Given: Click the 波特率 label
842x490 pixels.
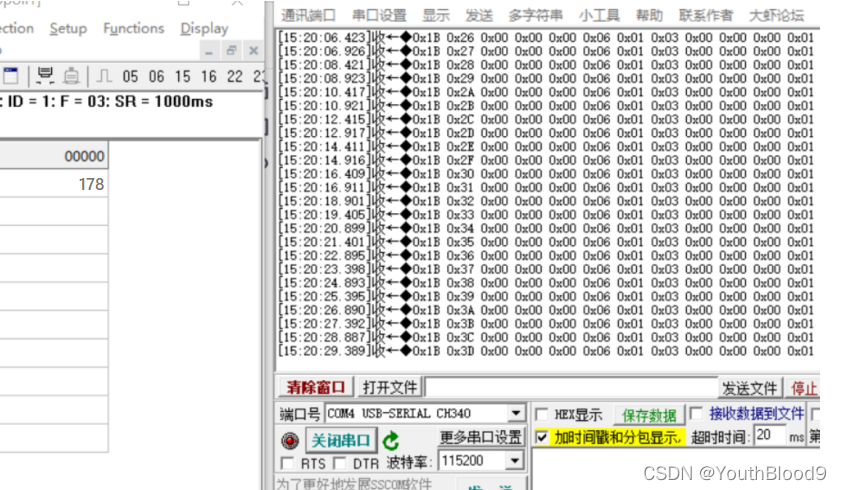Looking at the screenshot, I should (x=409, y=463).
